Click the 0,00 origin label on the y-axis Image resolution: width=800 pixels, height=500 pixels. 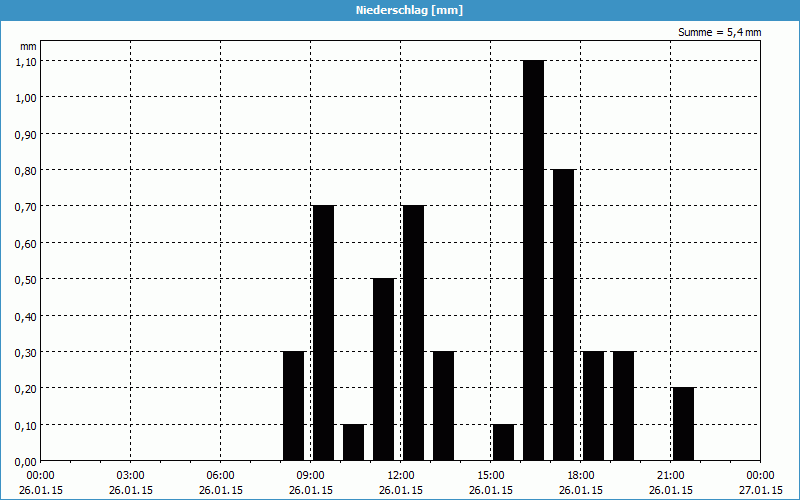26,461
